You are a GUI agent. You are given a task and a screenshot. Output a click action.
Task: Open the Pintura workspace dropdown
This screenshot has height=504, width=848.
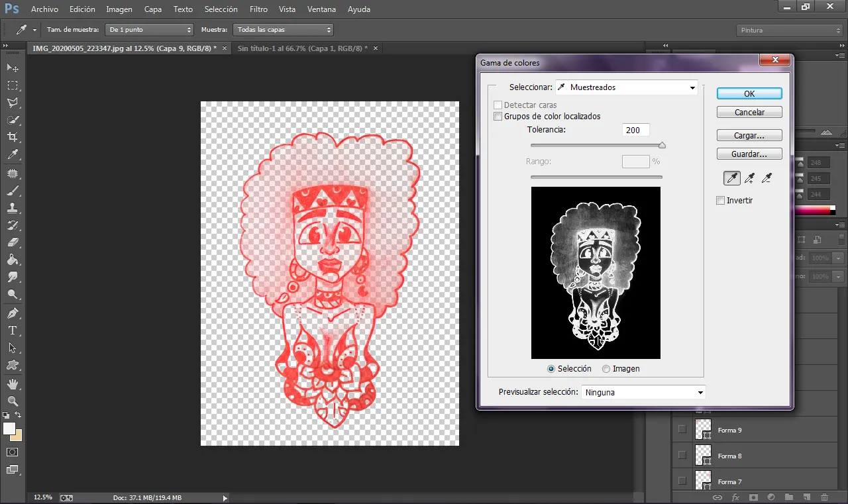pyautogui.click(x=790, y=30)
